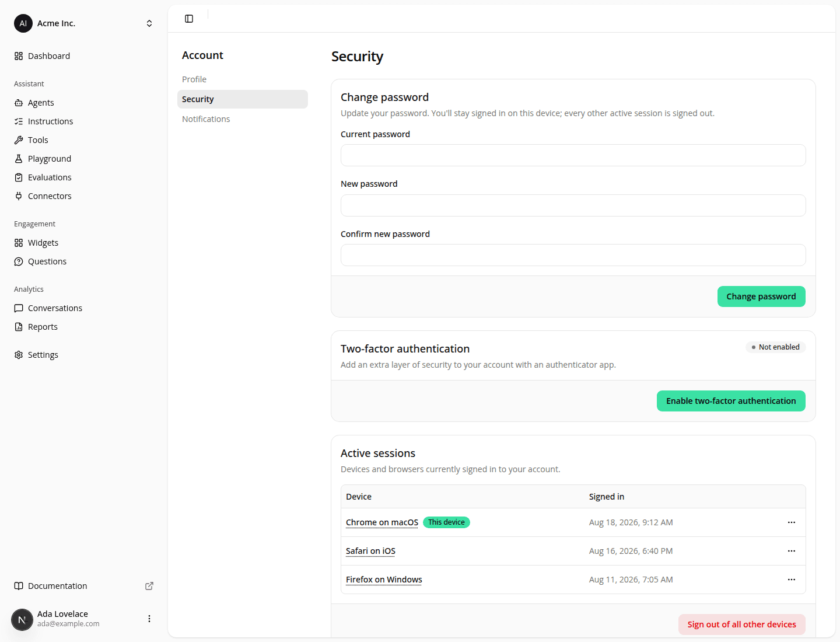The height and width of the screenshot is (642, 840).
Task: Toggle the sidebar panel icon
Action: [x=189, y=19]
